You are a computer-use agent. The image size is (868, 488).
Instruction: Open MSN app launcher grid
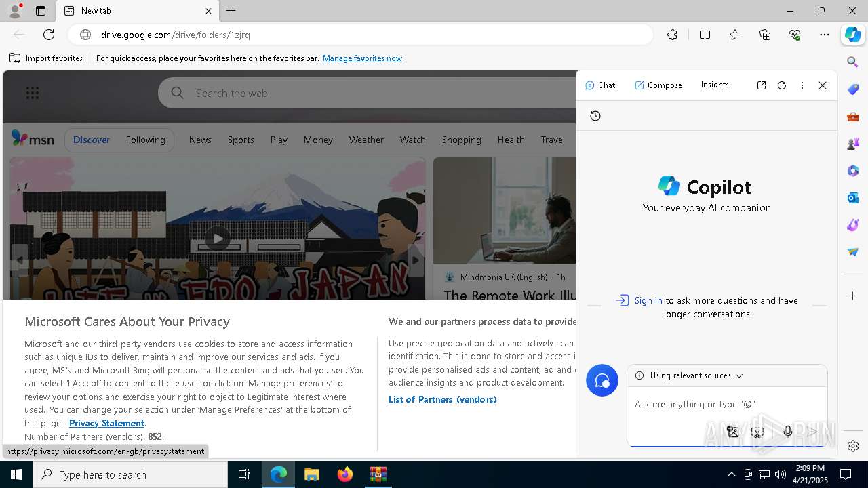[32, 93]
